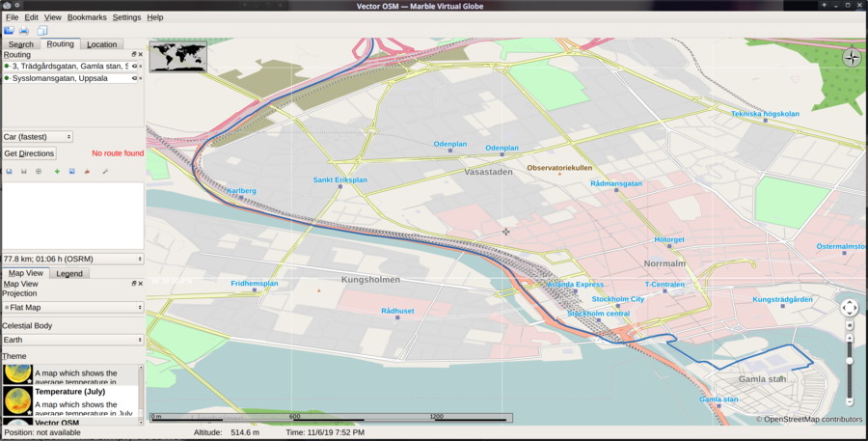The width and height of the screenshot is (868, 441).
Task: Switch to the Legend tab
Action: pos(69,273)
